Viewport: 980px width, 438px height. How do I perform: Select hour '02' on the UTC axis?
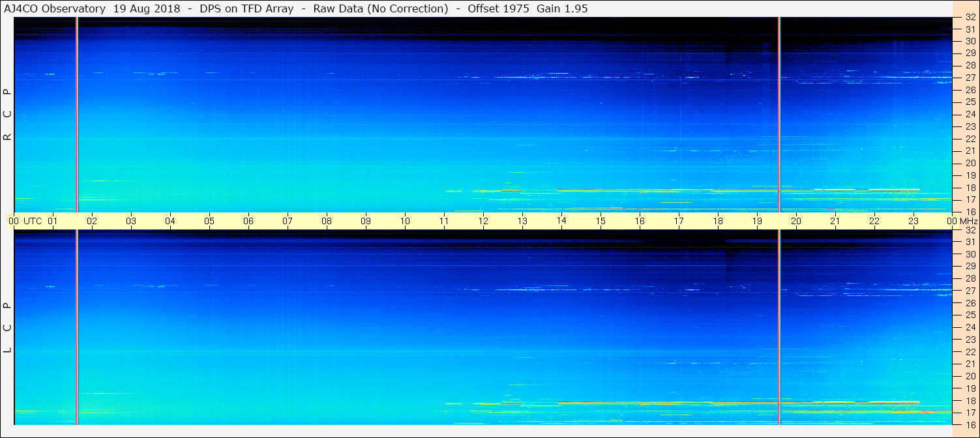click(x=92, y=221)
